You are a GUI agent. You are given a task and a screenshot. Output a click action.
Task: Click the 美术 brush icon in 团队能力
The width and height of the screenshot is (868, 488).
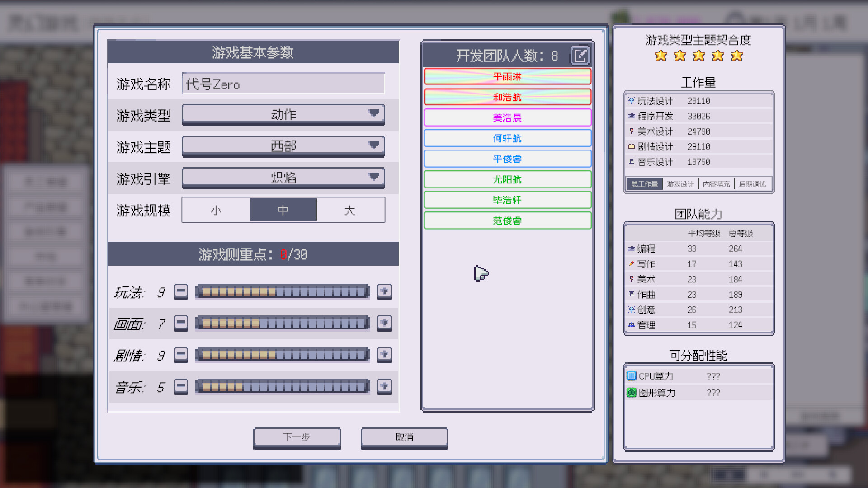[x=632, y=279]
